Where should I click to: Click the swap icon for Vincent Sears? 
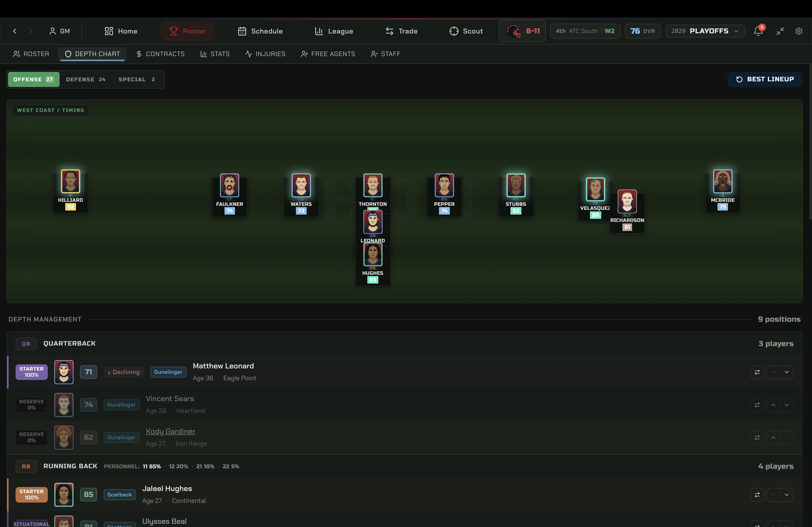pyautogui.click(x=757, y=405)
